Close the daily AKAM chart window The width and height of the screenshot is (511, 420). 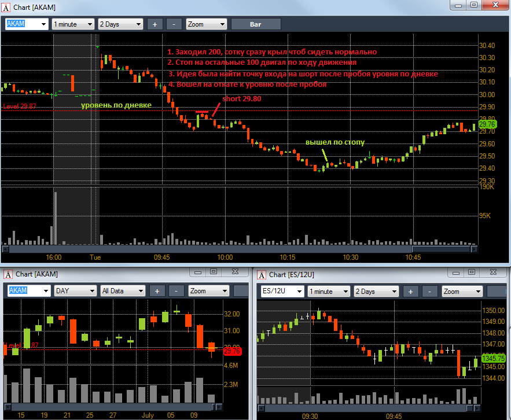(235, 272)
